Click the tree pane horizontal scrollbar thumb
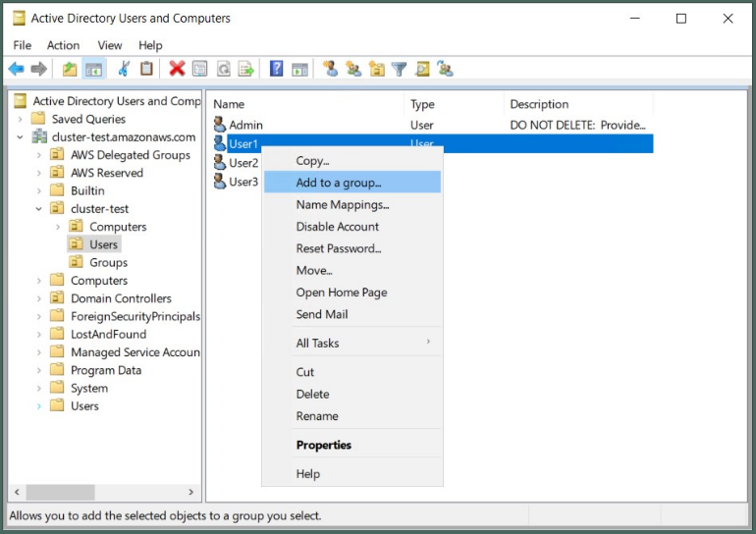 (60, 492)
